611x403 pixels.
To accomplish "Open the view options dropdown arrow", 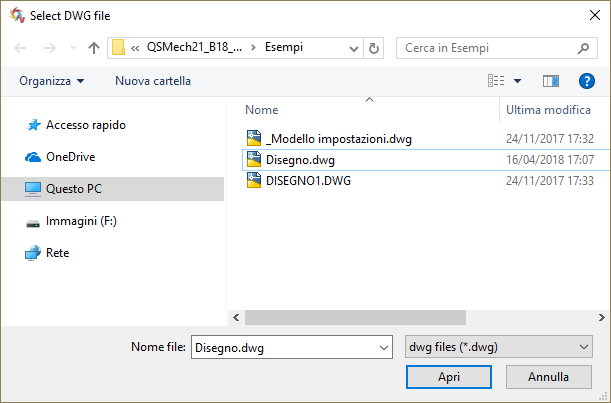I will 517,81.
